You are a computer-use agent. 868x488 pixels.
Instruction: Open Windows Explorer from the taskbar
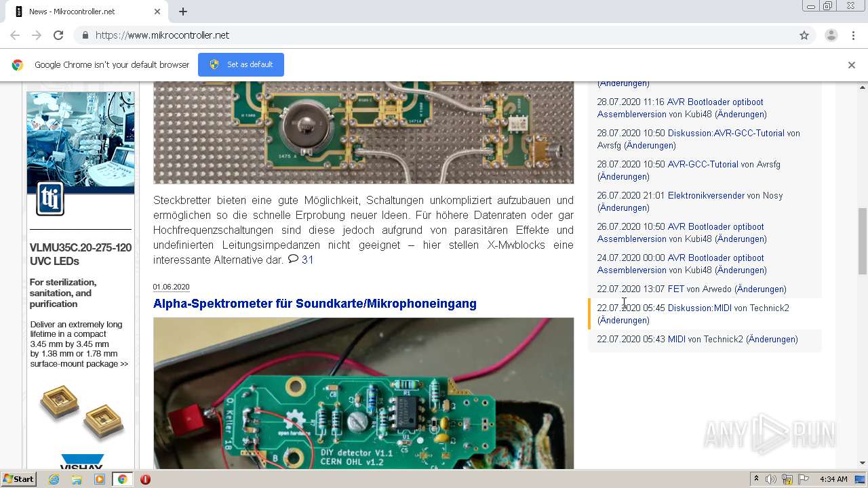tap(77, 479)
